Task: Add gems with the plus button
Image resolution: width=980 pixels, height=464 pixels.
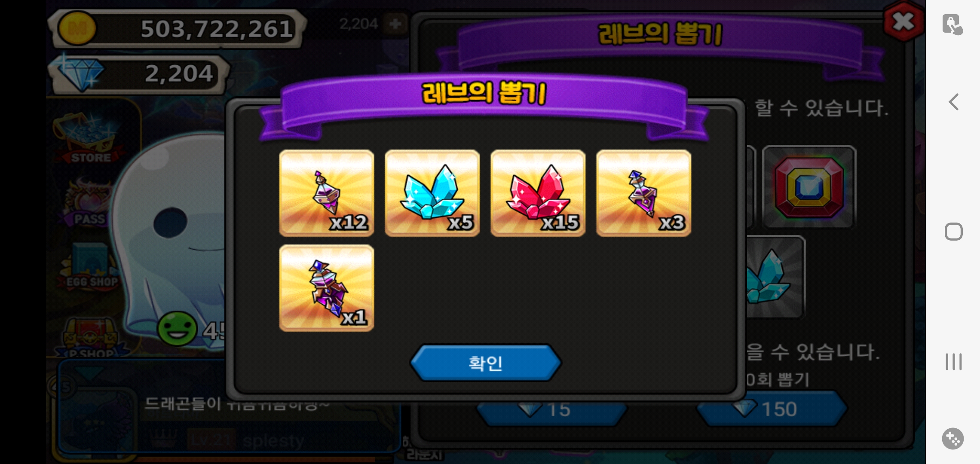Action: point(395,24)
